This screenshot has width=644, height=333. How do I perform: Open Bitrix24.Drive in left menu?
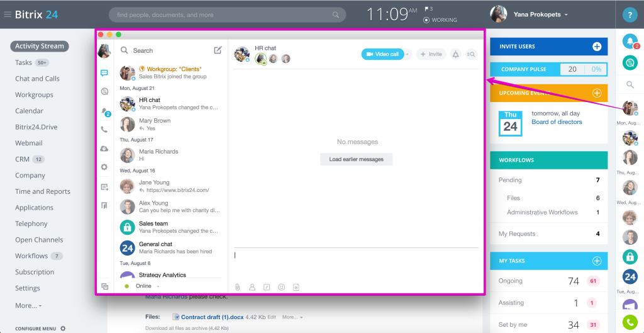(36, 127)
